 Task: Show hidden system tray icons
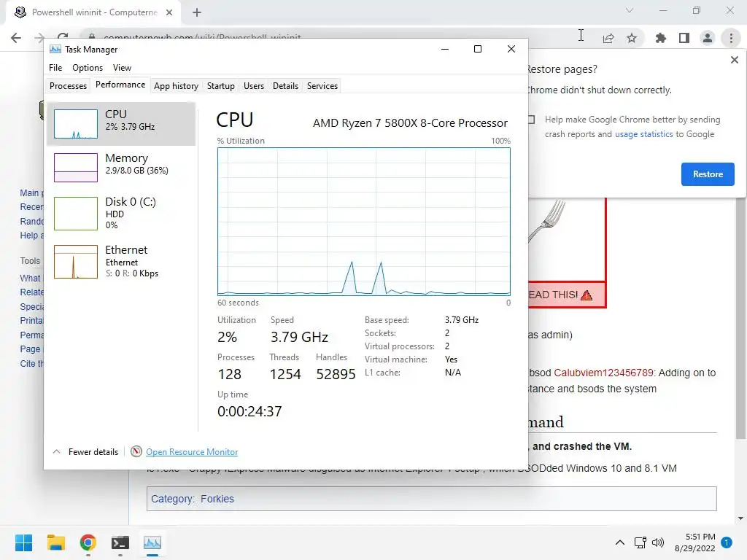[620, 542]
